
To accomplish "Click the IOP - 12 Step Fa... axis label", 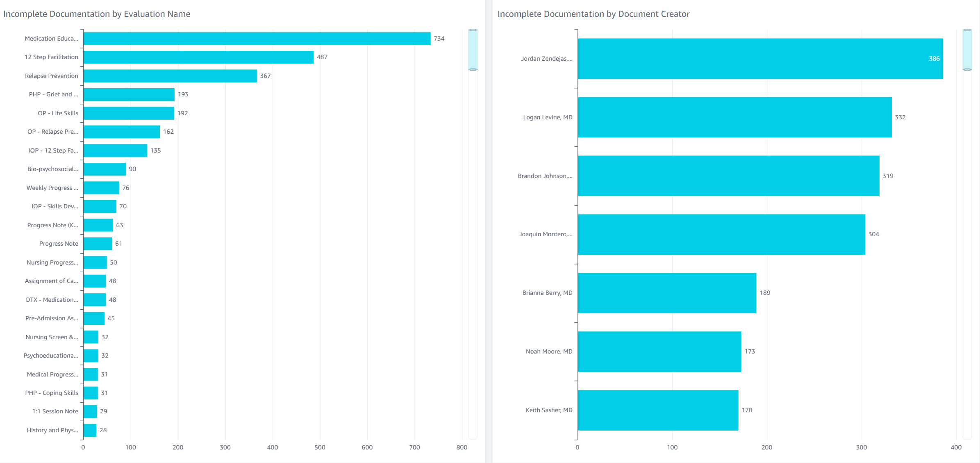I will [x=53, y=151].
